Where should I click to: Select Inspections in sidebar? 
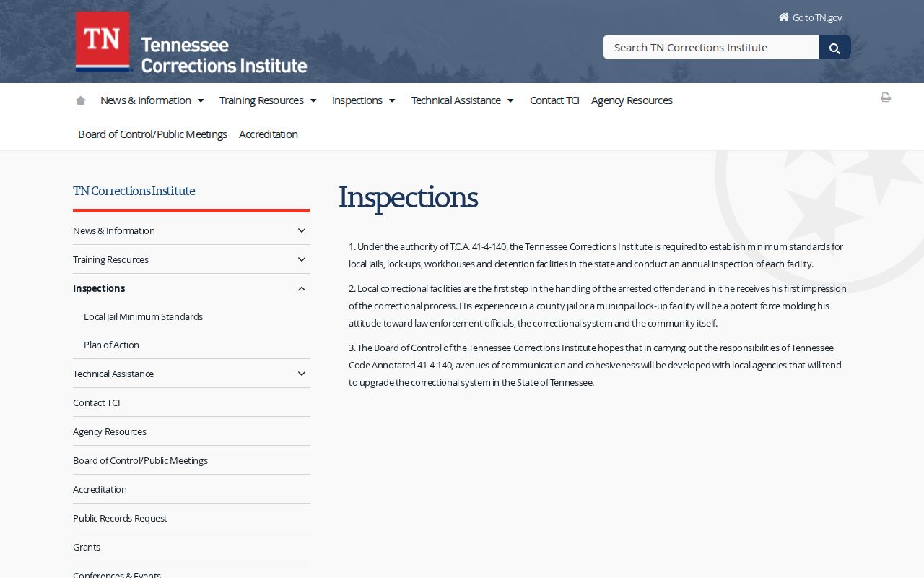coord(99,288)
